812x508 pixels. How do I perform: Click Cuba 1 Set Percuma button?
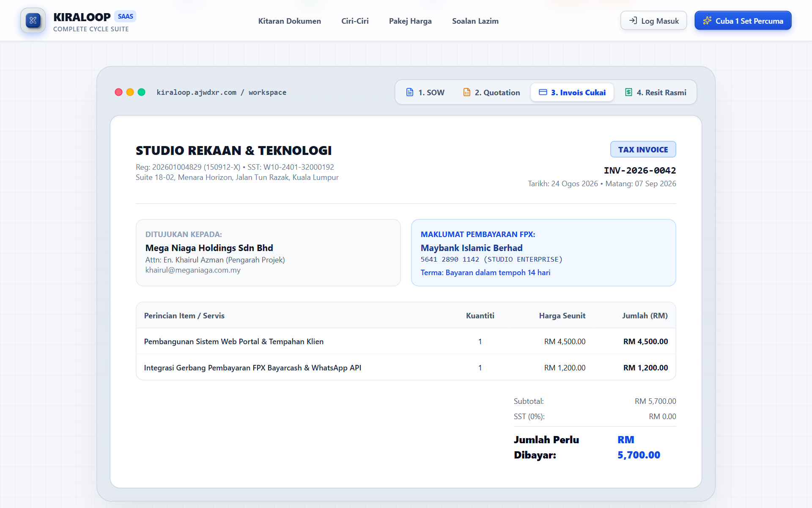pos(743,20)
